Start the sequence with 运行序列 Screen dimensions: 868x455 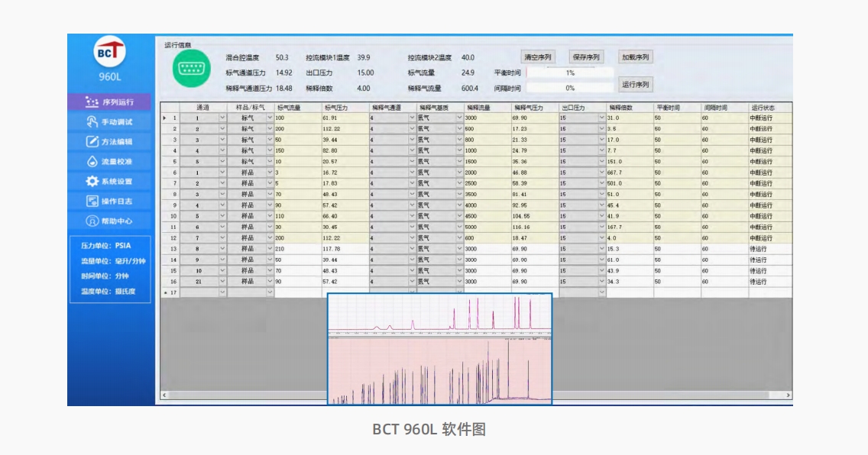(636, 85)
